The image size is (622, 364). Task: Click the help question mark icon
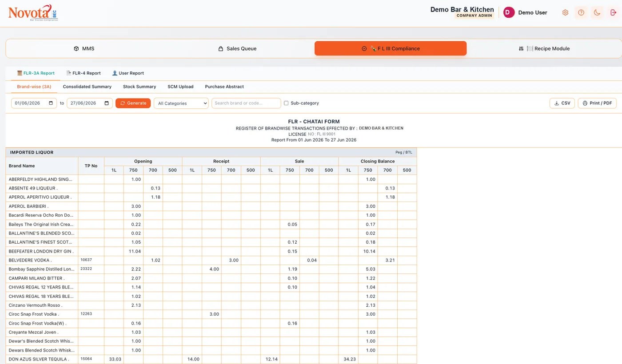click(x=581, y=12)
